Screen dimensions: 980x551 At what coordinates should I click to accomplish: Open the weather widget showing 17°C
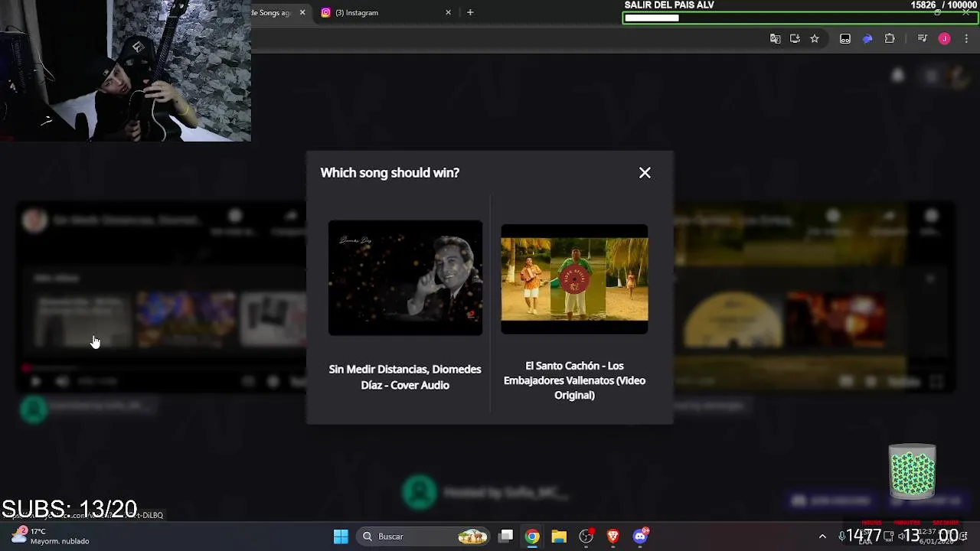50,536
